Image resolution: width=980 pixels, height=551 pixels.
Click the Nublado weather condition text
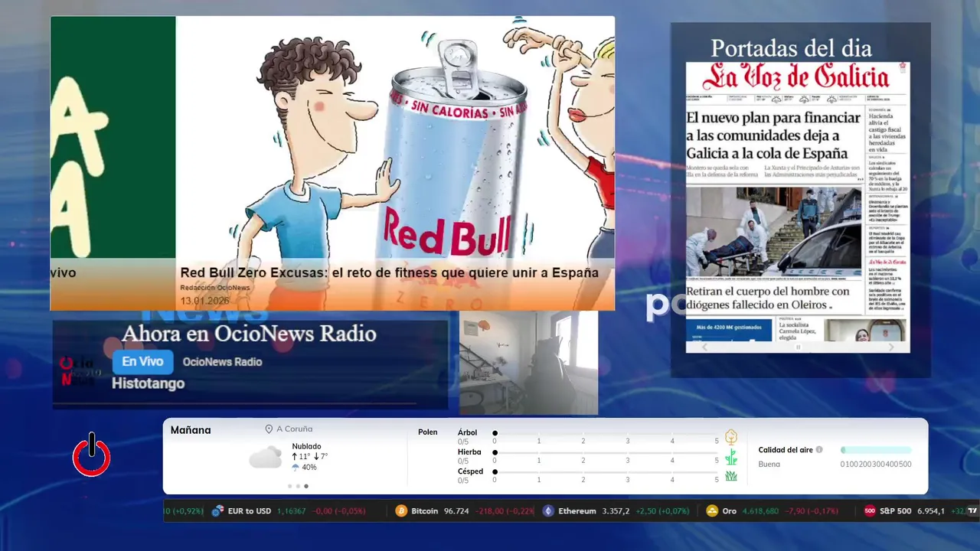point(306,446)
